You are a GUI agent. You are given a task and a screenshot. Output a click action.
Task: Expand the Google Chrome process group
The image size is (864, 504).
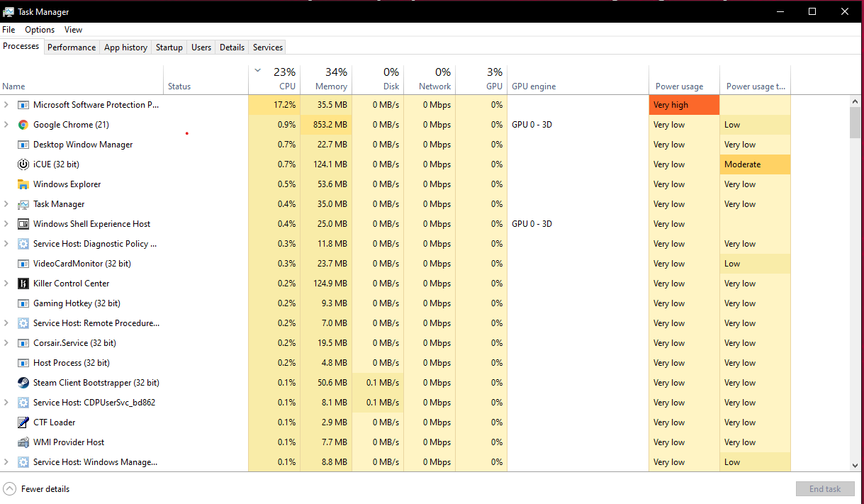[6, 125]
